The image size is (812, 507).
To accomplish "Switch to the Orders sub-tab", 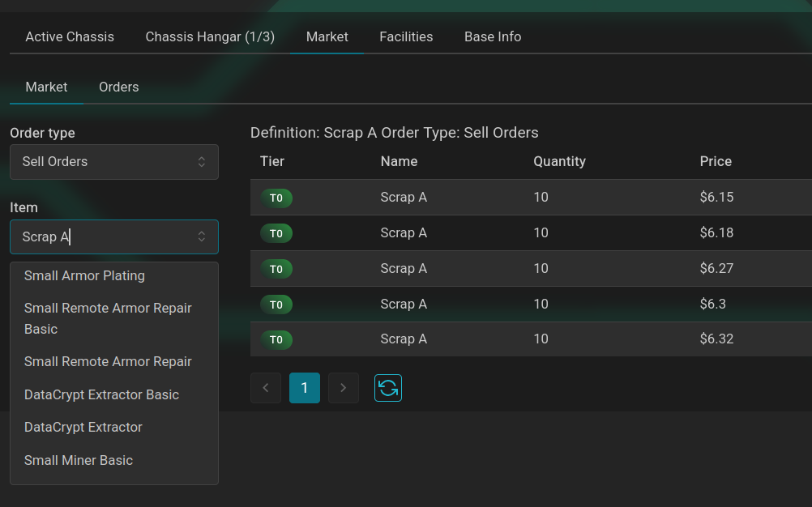I will [118, 87].
